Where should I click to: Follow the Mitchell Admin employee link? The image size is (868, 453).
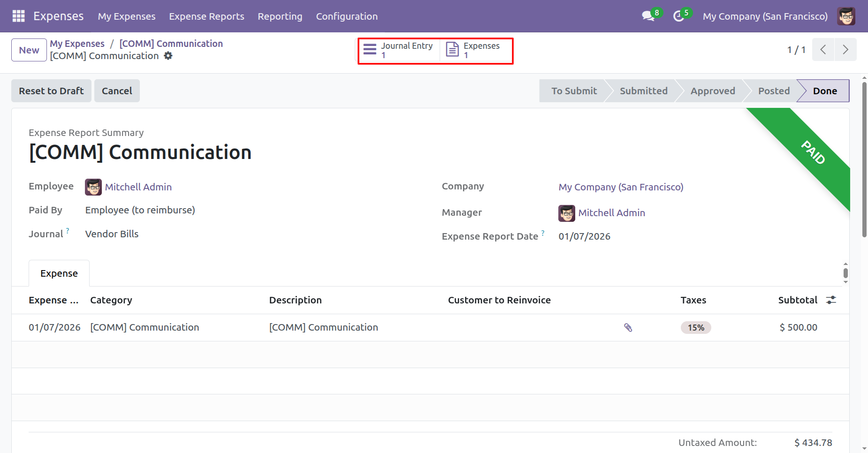(138, 187)
